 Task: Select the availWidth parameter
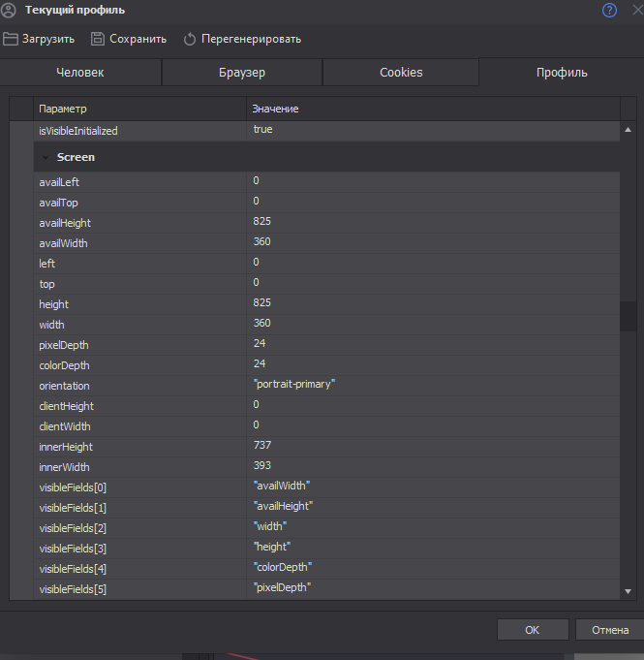tap(326, 243)
